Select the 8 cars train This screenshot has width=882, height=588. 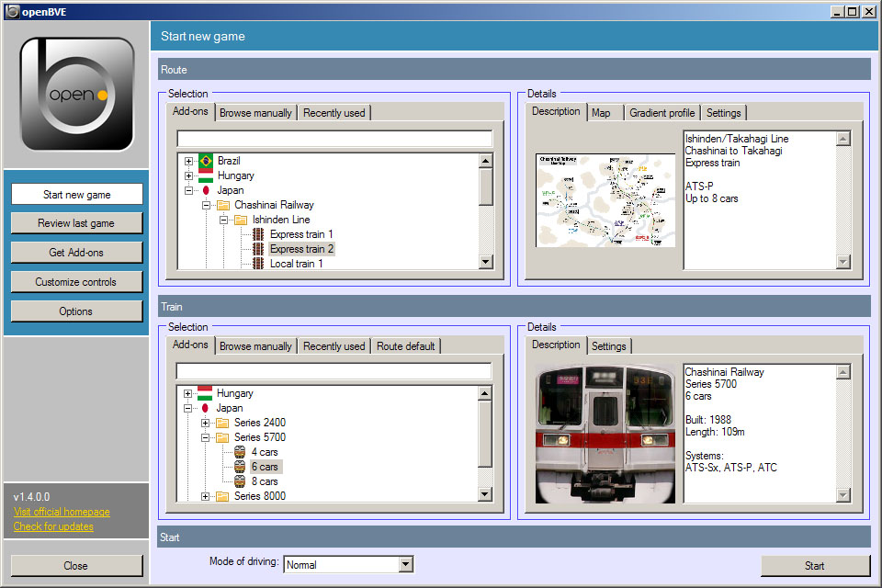(x=265, y=481)
